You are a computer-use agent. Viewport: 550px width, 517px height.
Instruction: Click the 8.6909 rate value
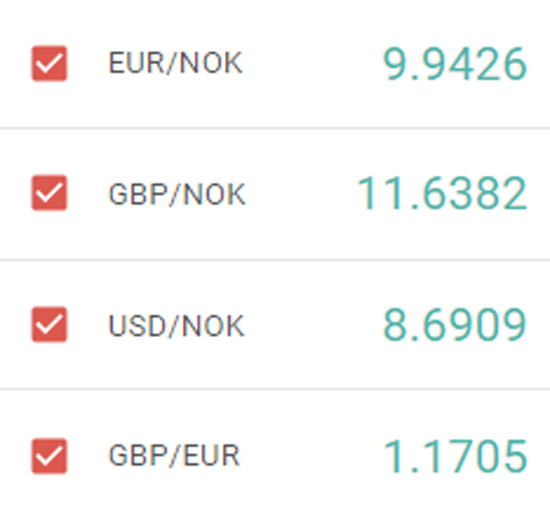455,325
